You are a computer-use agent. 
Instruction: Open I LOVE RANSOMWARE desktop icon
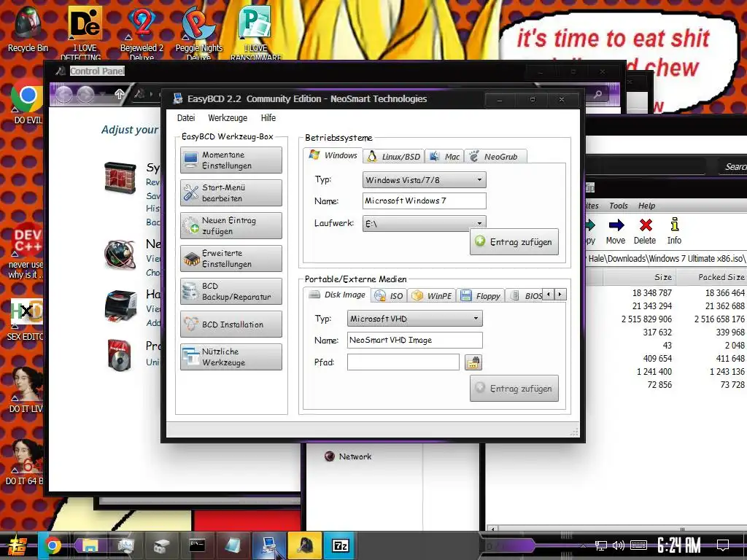256,32
